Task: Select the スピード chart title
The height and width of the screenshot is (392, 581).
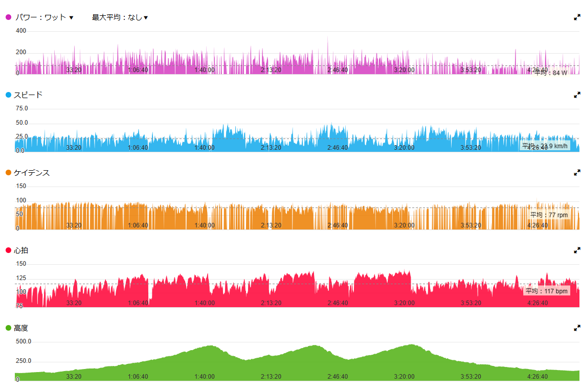Action: (28, 95)
